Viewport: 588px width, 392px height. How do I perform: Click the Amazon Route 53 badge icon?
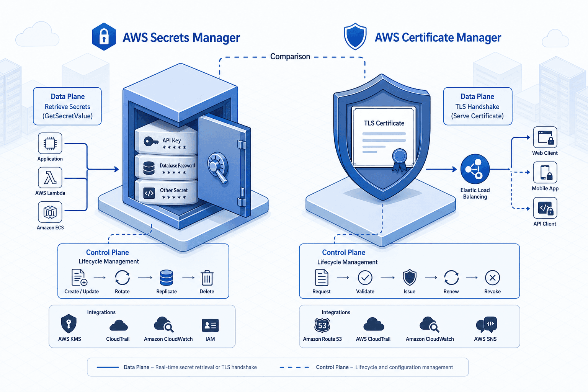click(322, 325)
